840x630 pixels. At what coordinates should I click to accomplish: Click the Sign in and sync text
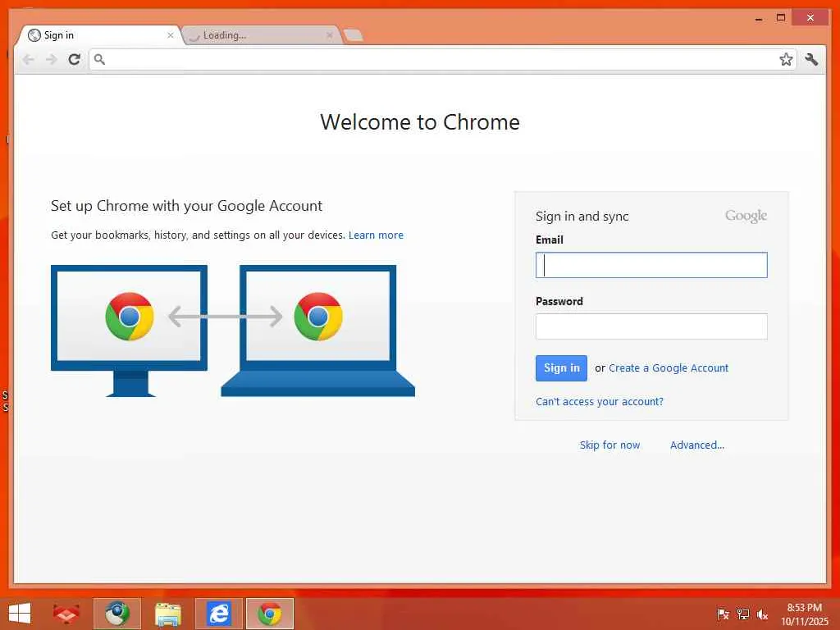tap(582, 217)
